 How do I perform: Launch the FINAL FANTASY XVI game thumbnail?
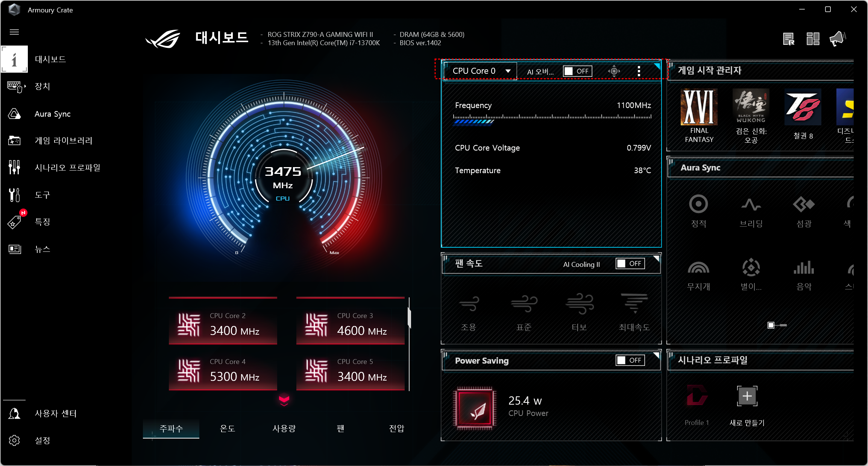tap(699, 107)
